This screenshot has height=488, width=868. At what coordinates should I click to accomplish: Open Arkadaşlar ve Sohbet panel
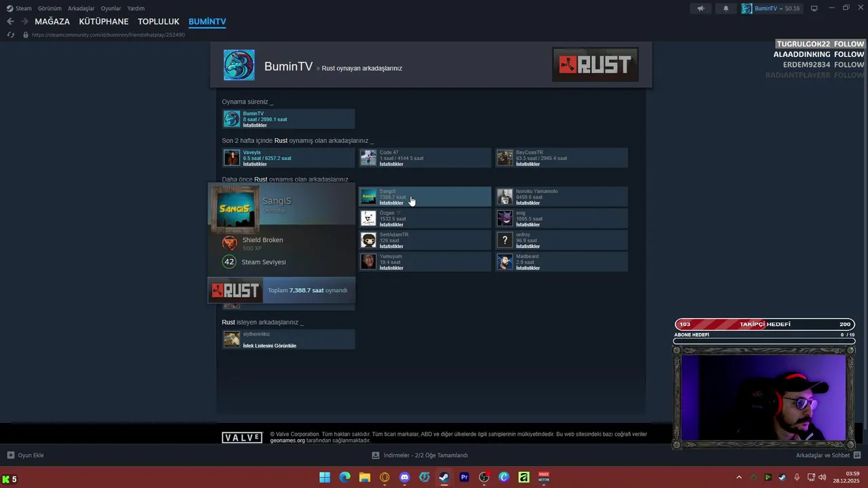pos(828,455)
